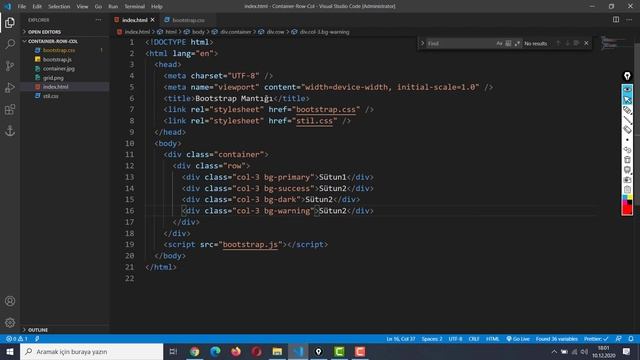Open the Source Control view
Screen dimensions: 640x360
[10, 66]
